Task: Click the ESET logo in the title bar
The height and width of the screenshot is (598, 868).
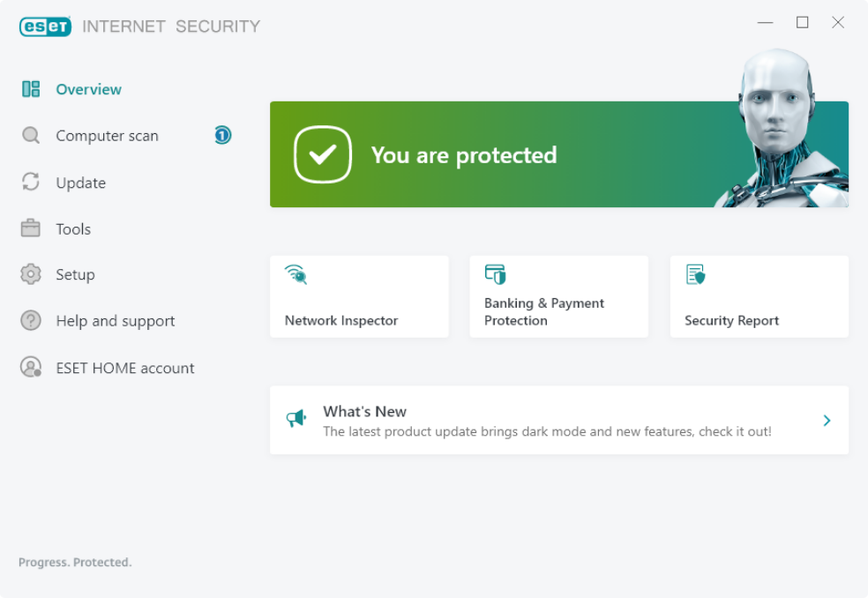Action: (x=45, y=26)
